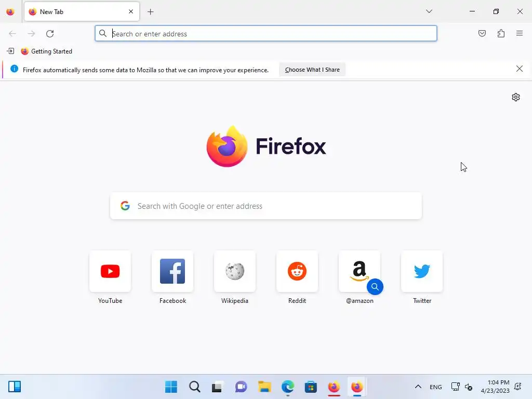This screenshot has height=399, width=532.
Task: Focus the Search with Google field
Action: point(266,206)
